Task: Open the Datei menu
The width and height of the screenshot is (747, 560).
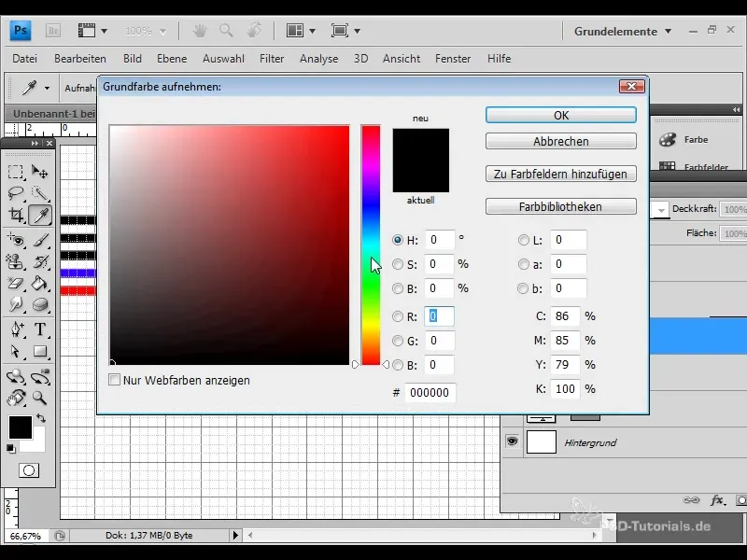Action: coord(25,59)
